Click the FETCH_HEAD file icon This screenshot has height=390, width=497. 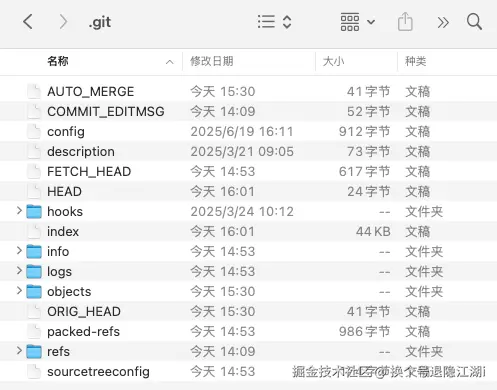coord(34,171)
